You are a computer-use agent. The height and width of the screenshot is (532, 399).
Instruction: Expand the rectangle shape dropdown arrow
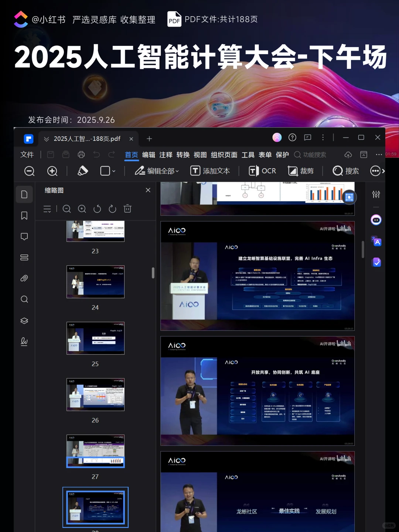click(x=114, y=171)
